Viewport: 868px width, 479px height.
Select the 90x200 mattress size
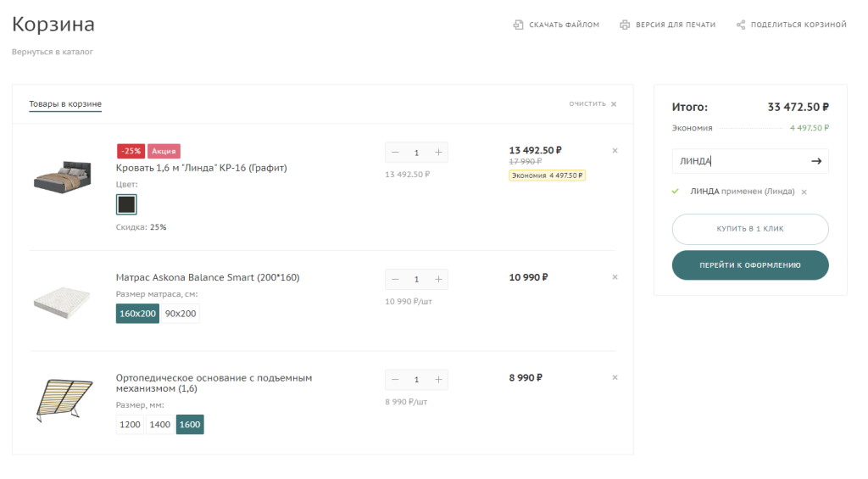click(x=180, y=314)
